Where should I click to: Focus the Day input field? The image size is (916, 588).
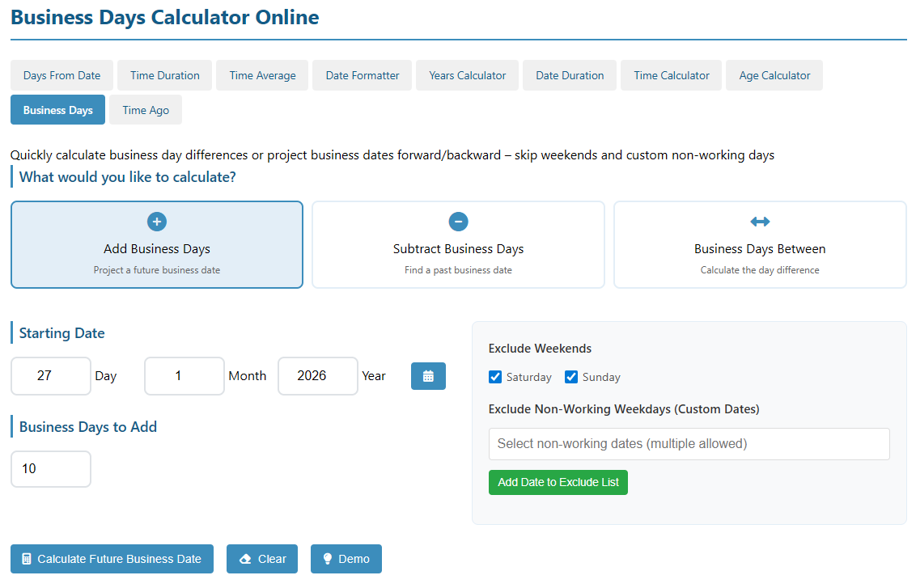point(51,376)
